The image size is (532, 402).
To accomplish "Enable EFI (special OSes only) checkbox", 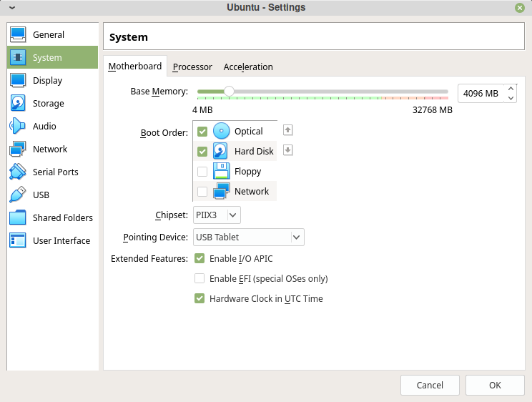I will coord(199,278).
